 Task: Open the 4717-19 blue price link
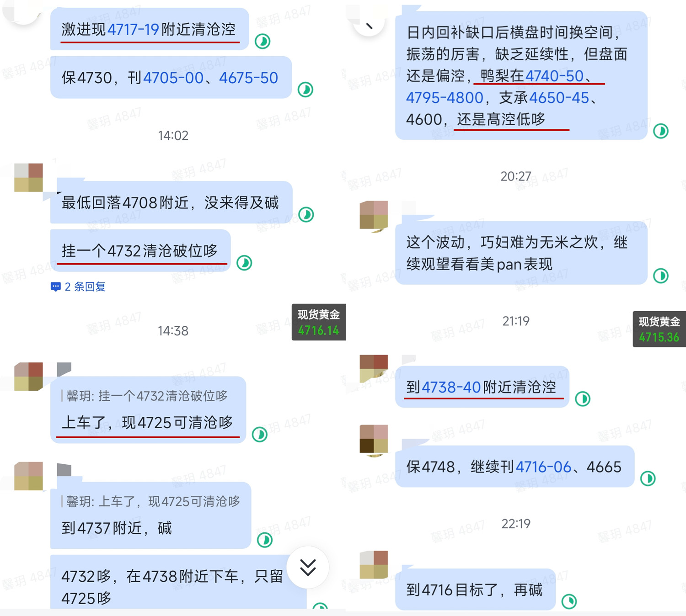click(x=133, y=30)
